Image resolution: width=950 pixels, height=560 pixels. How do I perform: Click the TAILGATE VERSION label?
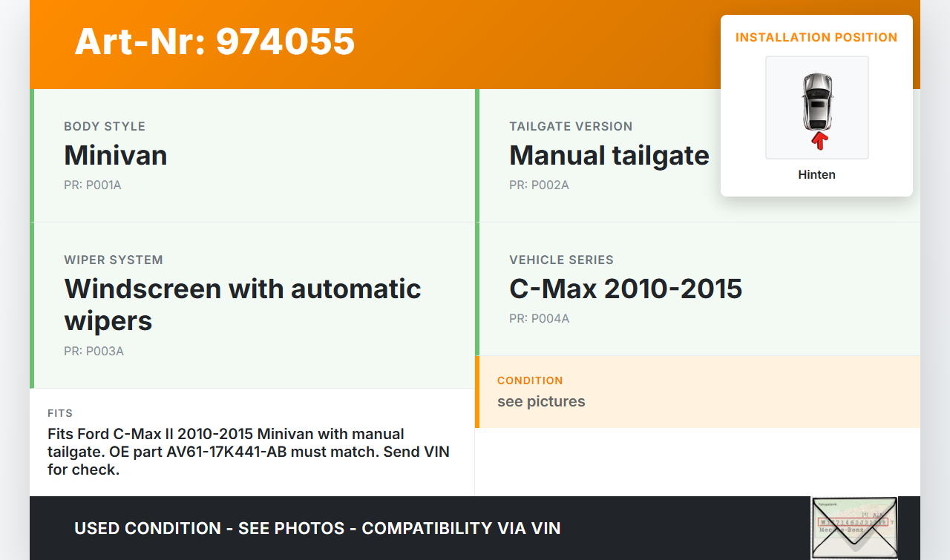tap(571, 126)
